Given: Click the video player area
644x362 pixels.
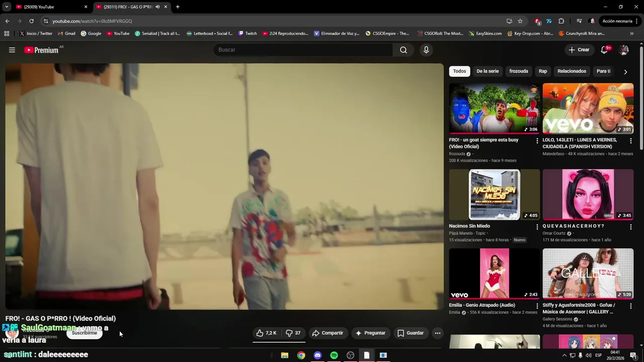Looking at the screenshot, I should [x=224, y=186].
